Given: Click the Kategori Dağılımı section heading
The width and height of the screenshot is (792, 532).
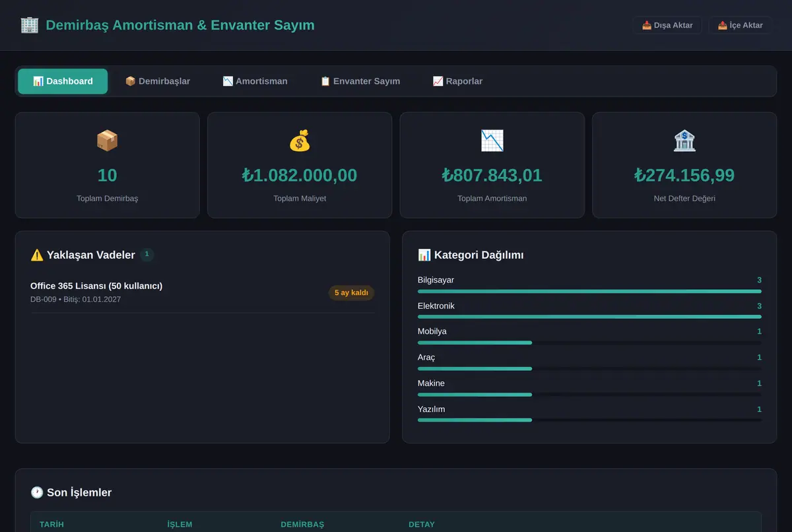Looking at the screenshot, I should (x=479, y=255).
